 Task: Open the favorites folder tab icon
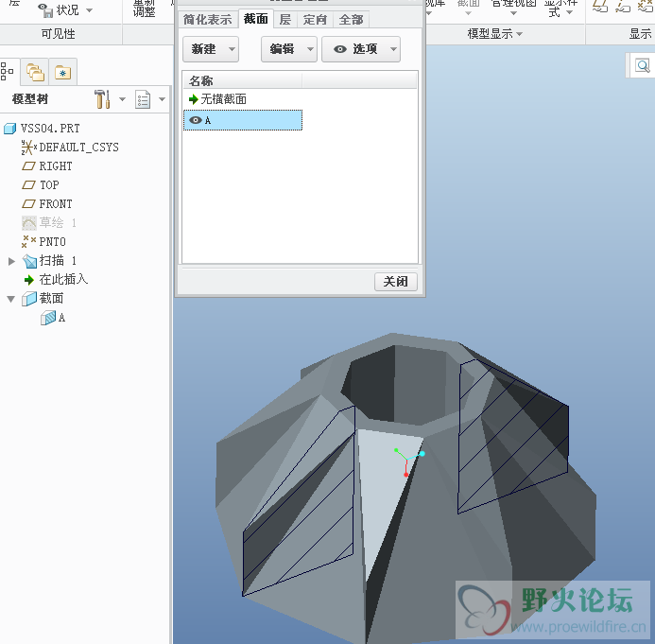pyautogui.click(x=62, y=72)
